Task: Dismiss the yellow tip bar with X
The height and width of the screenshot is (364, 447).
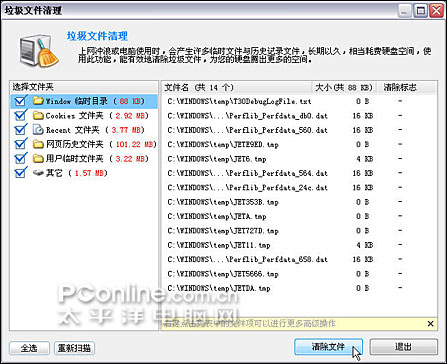Action: 430,323
